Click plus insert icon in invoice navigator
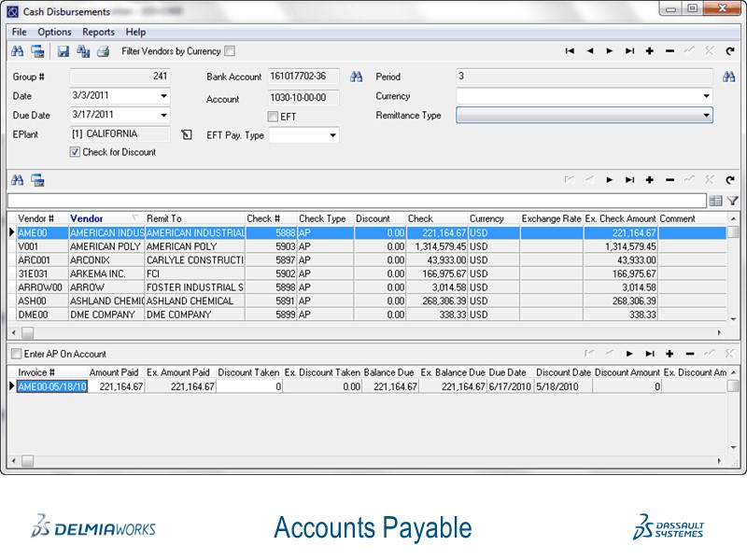This screenshot has height=560, width=747. [x=669, y=354]
